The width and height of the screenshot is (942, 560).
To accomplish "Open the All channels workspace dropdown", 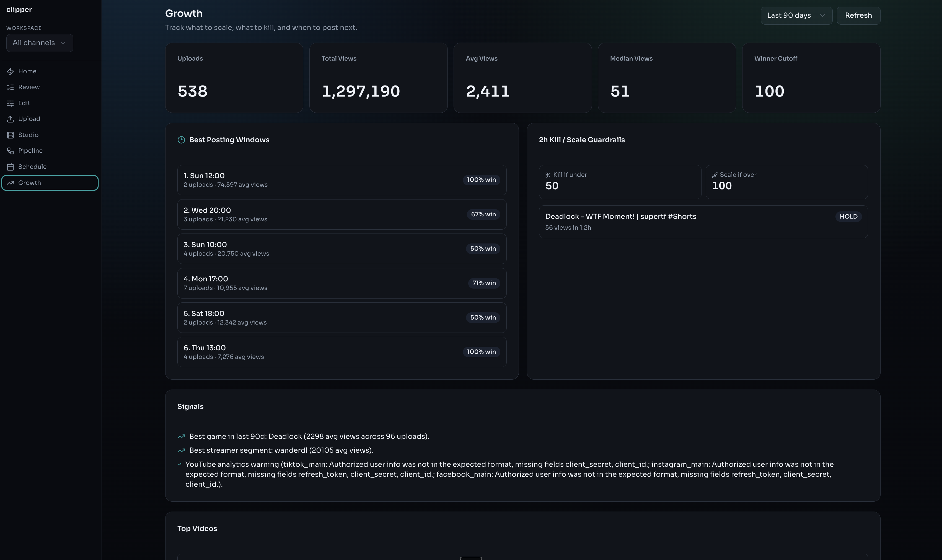I will (40, 43).
